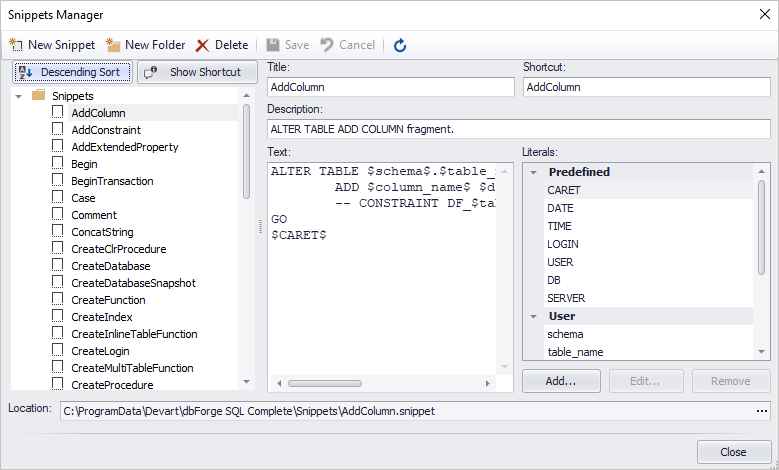The height and width of the screenshot is (470, 779).
Task: Click the Add... literal button
Action: (561, 381)
